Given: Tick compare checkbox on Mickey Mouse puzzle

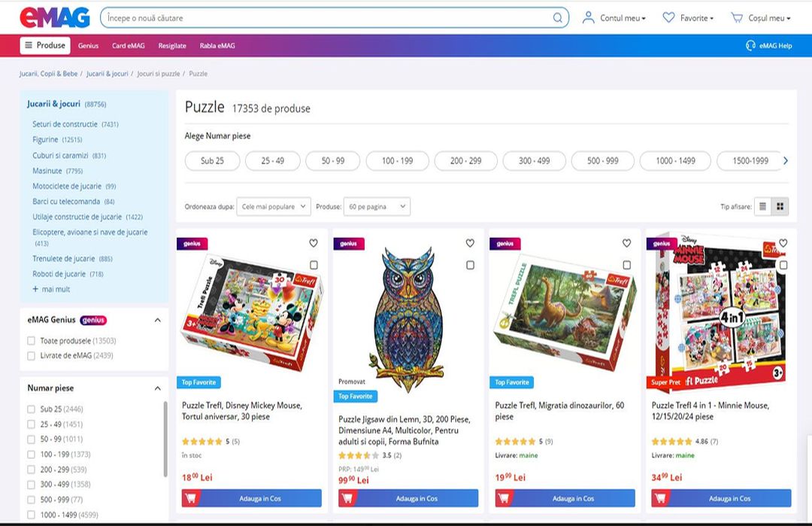Looking at the screenshot, I should pos(314,265).
